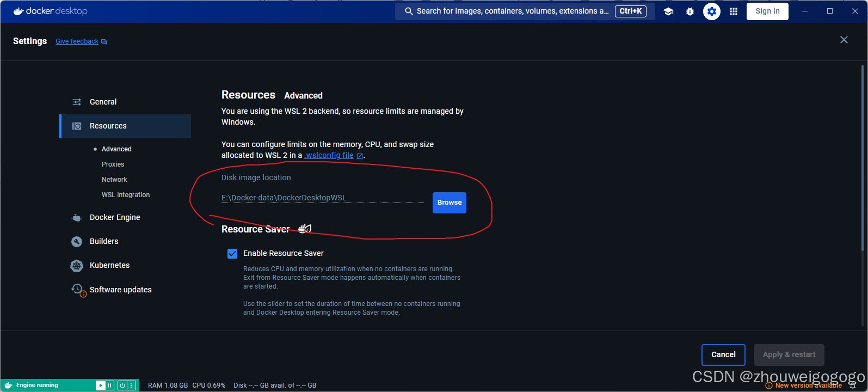The image size is (868, 392).
Task: Open notifications bell icon in footer
Action: (853, 385)
